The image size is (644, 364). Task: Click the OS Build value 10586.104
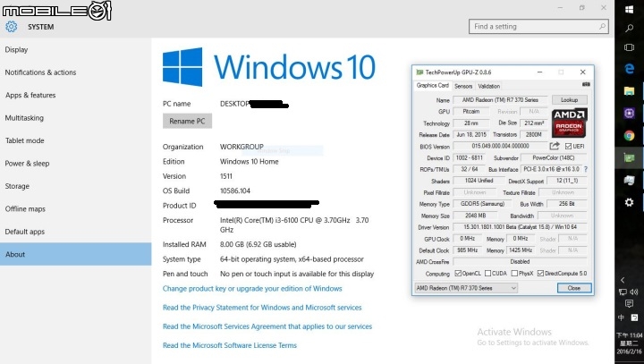click(x=235, y=191)
